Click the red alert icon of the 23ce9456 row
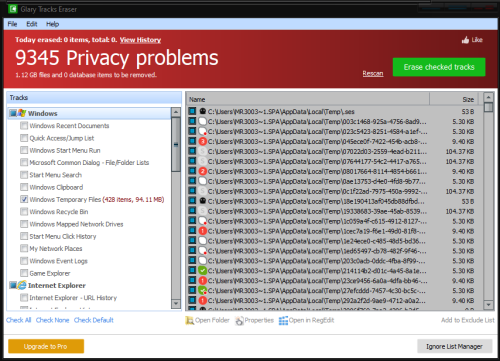The width and height of the screenshot is (500, 361). click(x=202, y=281)
